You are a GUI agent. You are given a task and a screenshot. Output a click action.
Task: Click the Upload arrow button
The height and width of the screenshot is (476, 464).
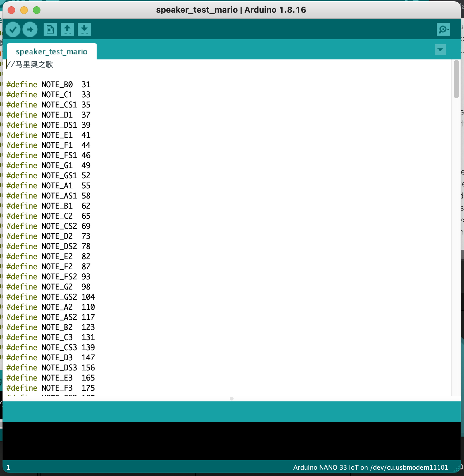(x=30, y=30)
